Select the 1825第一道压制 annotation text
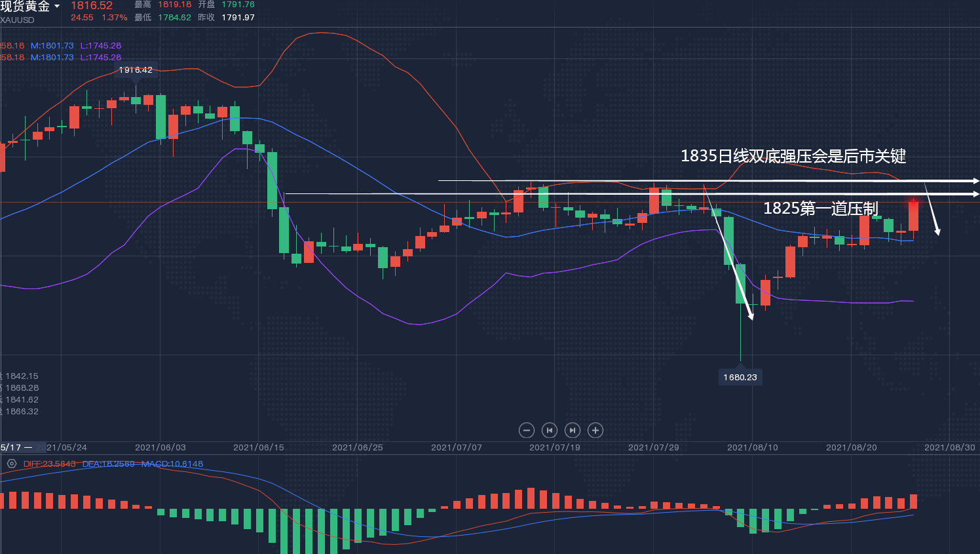Image resolution: width=980 pixels, height=554 pixels. point(820,208)
